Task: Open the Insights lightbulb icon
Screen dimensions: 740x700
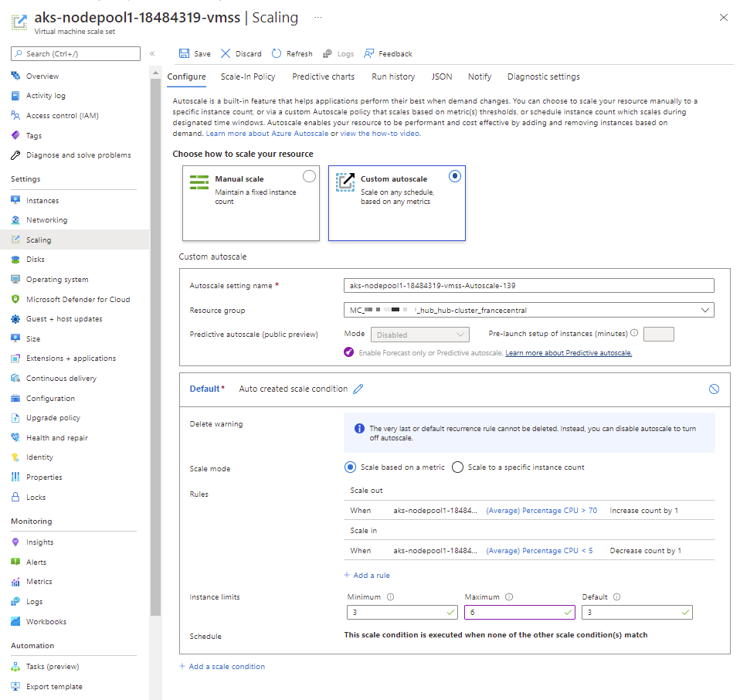Action: click(x=15, y=542)
